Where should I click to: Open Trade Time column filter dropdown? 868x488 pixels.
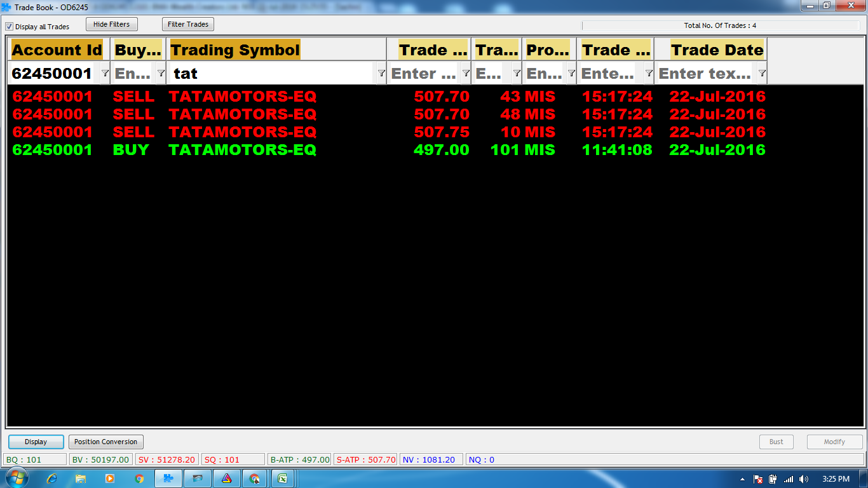coord(649,73)
